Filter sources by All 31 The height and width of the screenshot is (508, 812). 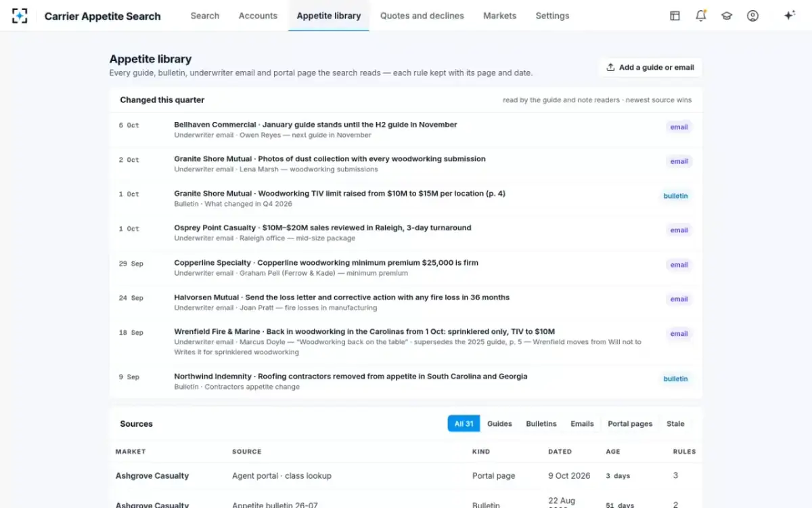click(x=464, y=423)
